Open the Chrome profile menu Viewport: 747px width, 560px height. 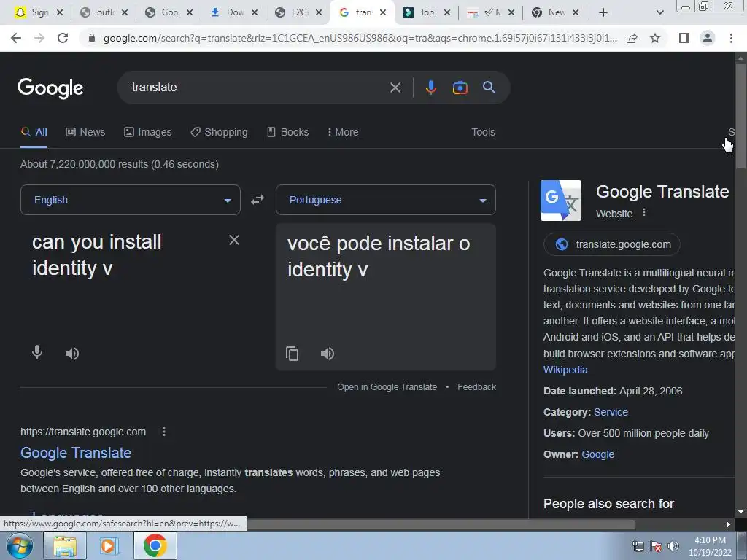pos(708,38)
